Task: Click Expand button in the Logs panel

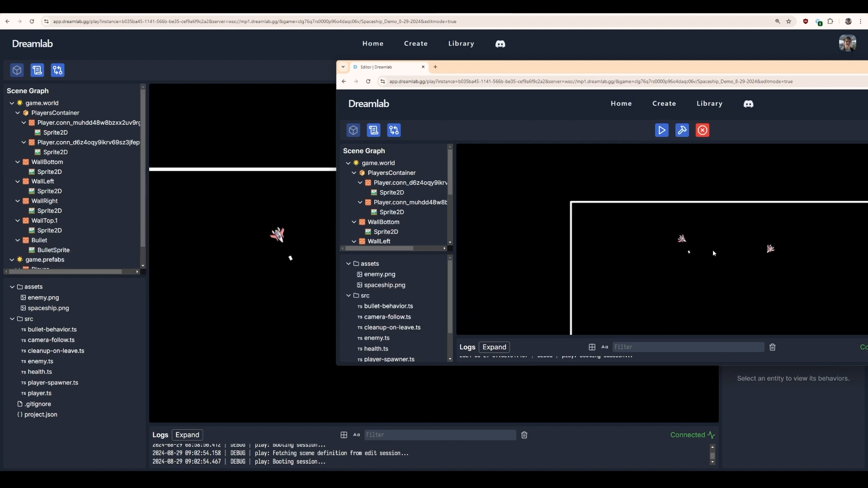Action: click(x=187, y=434)
